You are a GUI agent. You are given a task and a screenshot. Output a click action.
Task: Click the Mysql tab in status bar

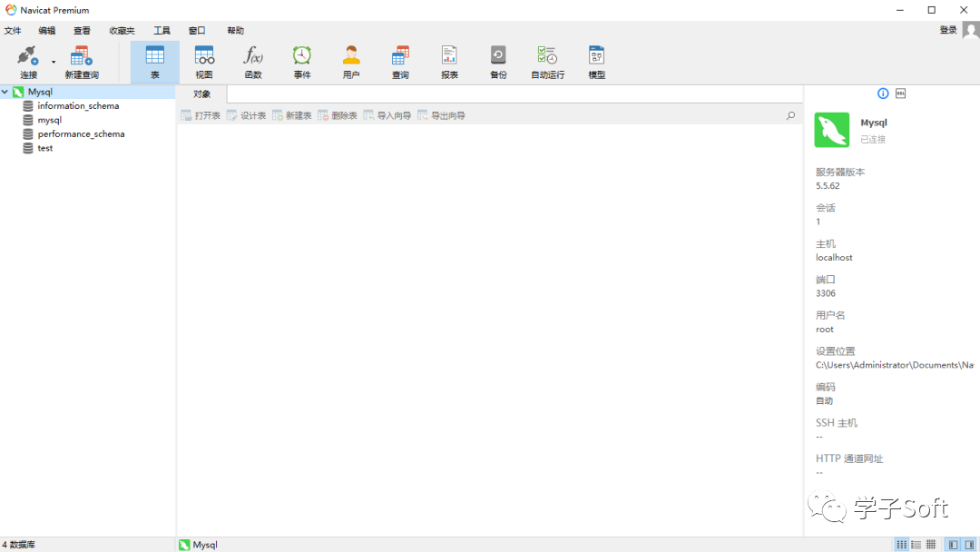coord(198,545)
